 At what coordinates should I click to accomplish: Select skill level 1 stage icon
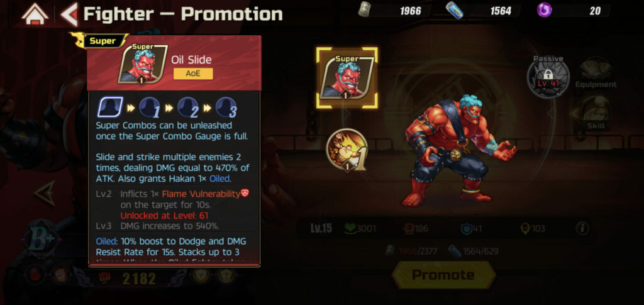[x=149, y=108]
